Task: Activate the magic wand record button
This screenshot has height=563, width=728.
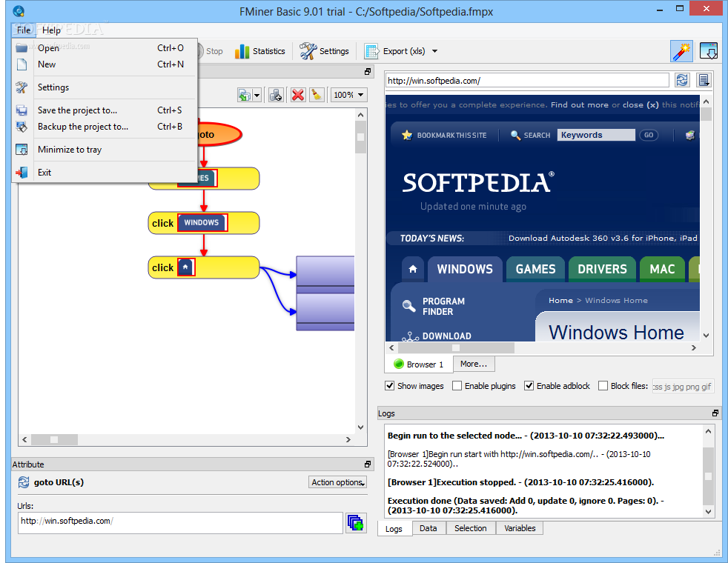Action: click(681, 51)
